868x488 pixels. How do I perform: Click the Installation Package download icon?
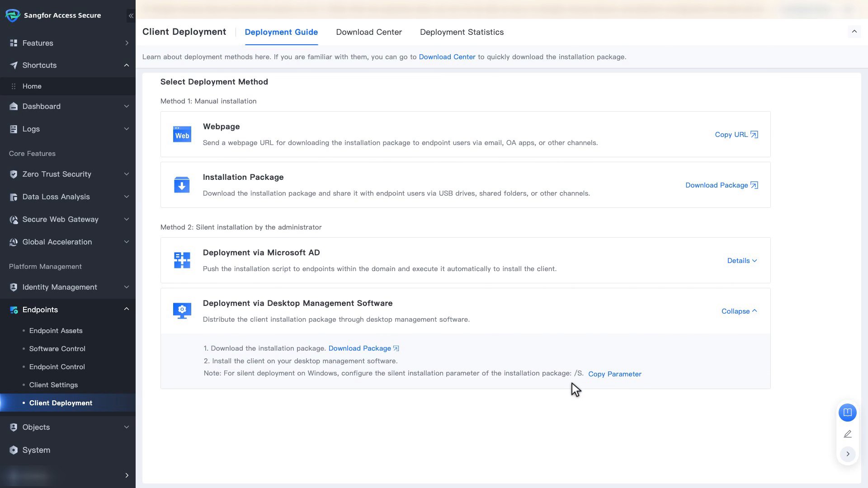pyautogui.click(x=182, y=184)
